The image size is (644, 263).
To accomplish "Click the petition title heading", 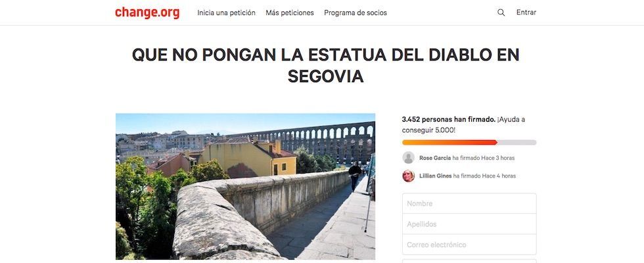I will [x=326, y=65].
